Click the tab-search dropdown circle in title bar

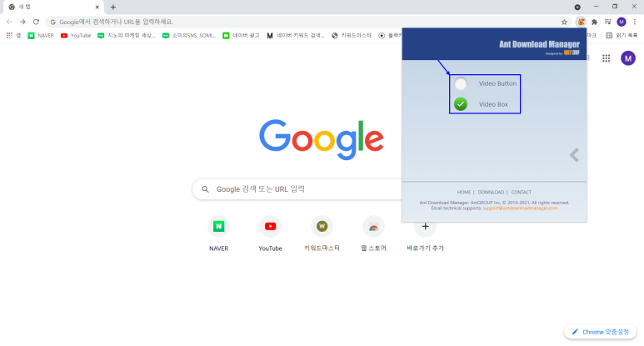577,7
